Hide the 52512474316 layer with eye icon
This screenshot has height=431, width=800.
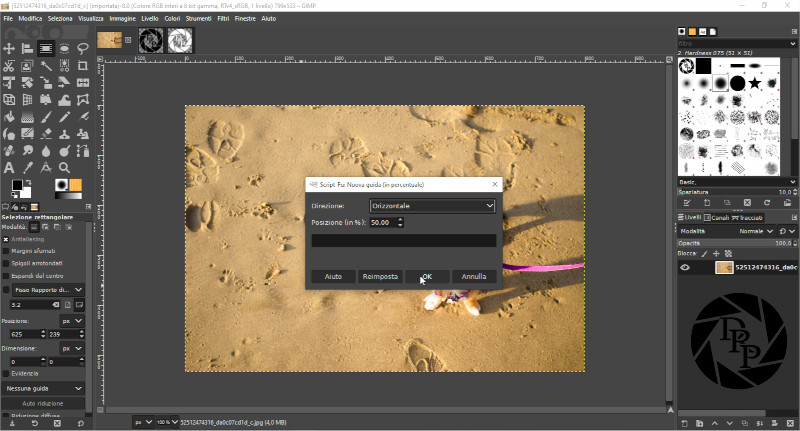tap(685, 268)
